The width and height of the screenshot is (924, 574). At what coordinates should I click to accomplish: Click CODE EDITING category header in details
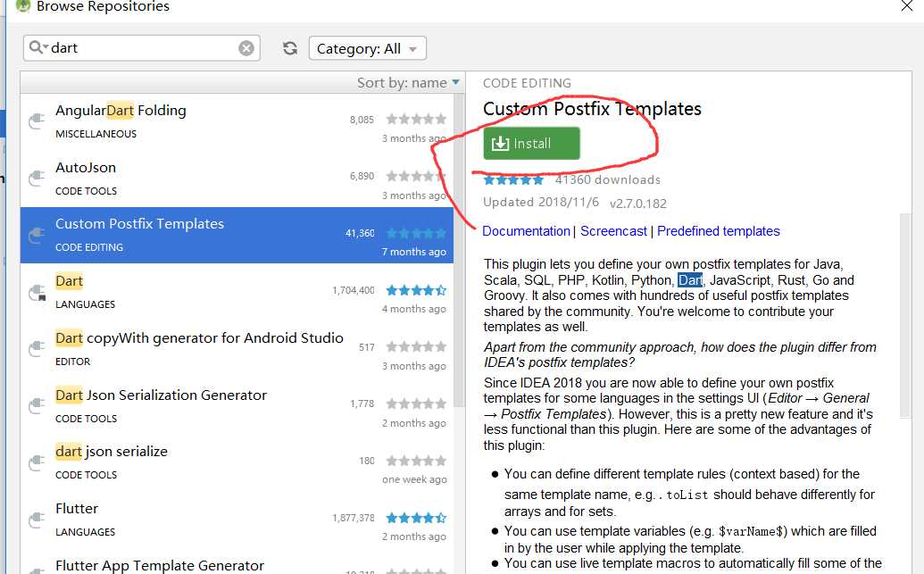pos(527,83)
